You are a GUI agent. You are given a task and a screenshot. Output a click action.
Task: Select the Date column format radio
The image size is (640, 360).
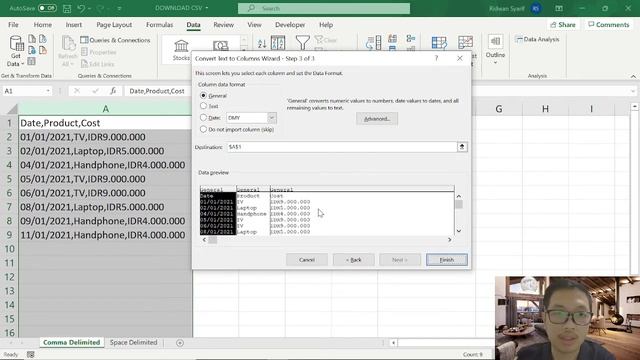203,118
